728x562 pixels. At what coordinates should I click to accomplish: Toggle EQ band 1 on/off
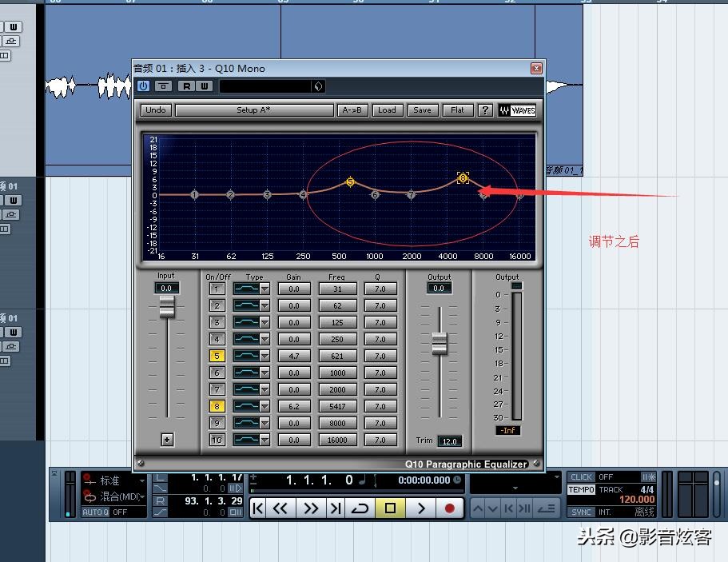[217, 289]
